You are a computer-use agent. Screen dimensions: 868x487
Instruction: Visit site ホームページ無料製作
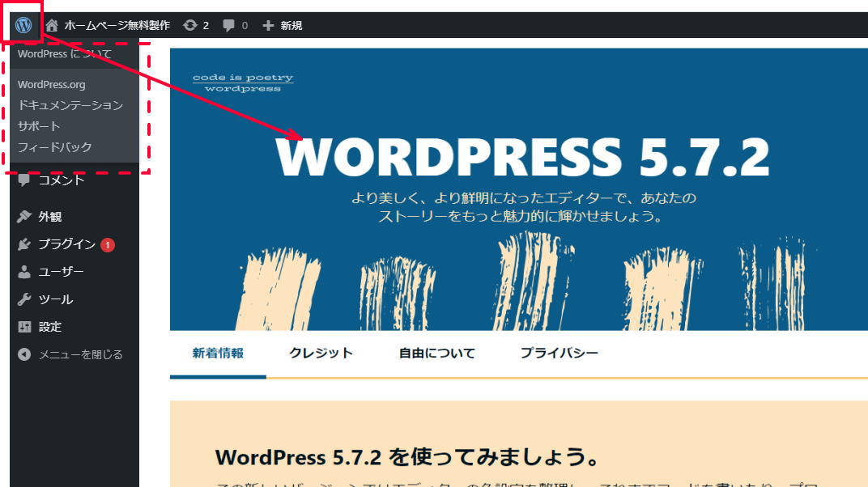point(117,25)
